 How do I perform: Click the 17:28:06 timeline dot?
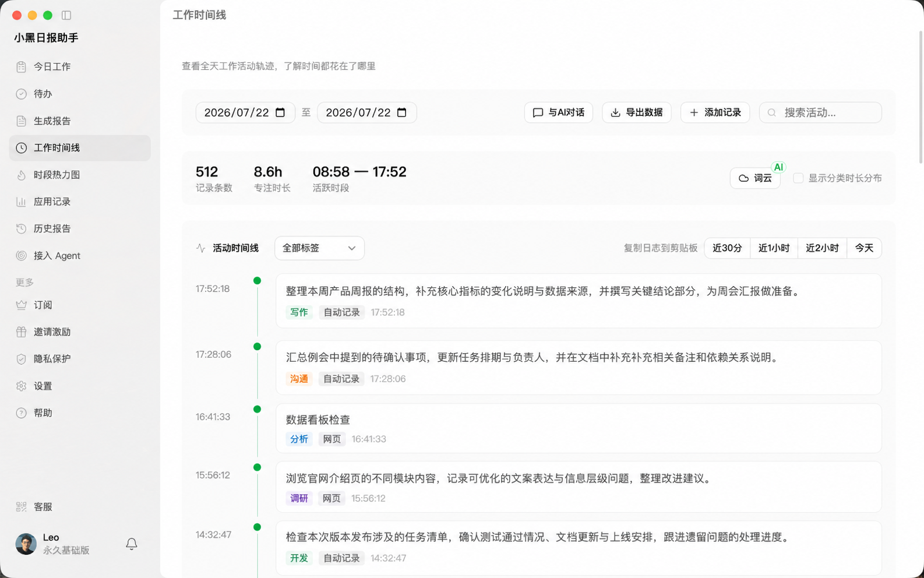pos(257,347)
